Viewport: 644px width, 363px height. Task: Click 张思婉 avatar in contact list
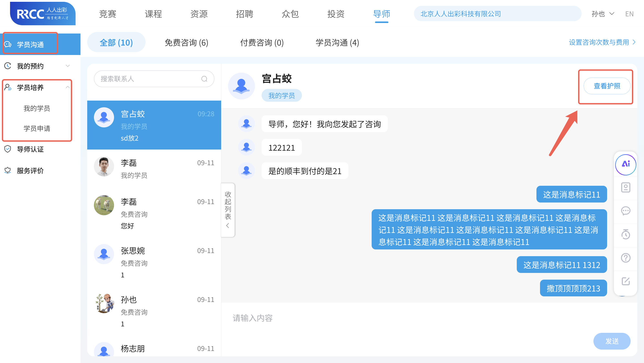(x=104, y=254)
